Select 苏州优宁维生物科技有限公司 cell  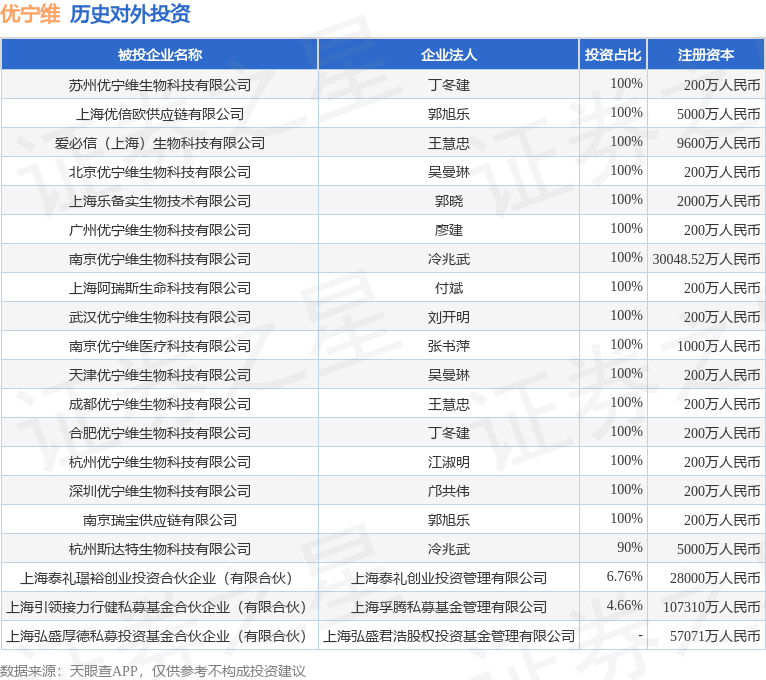tap(160, 85)
